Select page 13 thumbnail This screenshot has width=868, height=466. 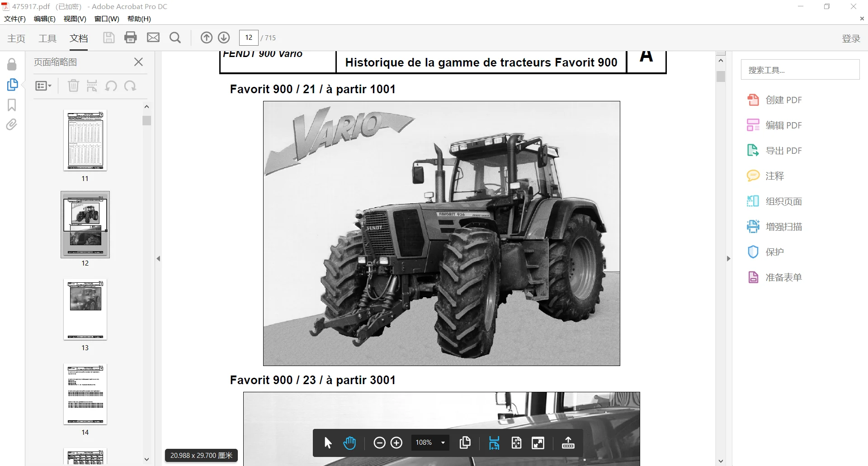click(x=85, y=309)
